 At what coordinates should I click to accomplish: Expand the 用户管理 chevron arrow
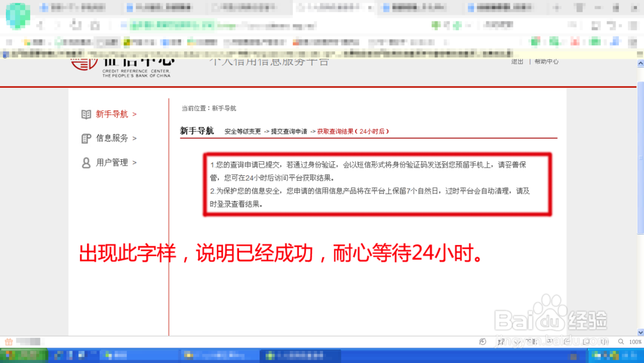(135, 162)
